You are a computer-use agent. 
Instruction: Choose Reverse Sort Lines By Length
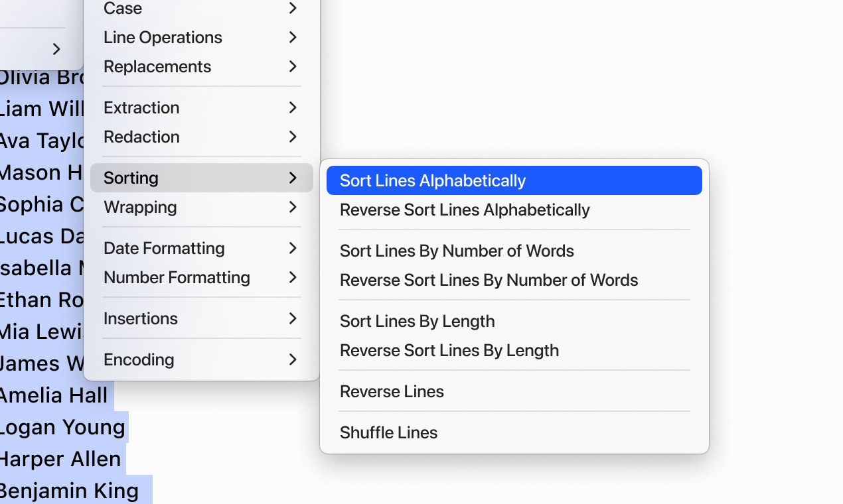click(514, 350)
